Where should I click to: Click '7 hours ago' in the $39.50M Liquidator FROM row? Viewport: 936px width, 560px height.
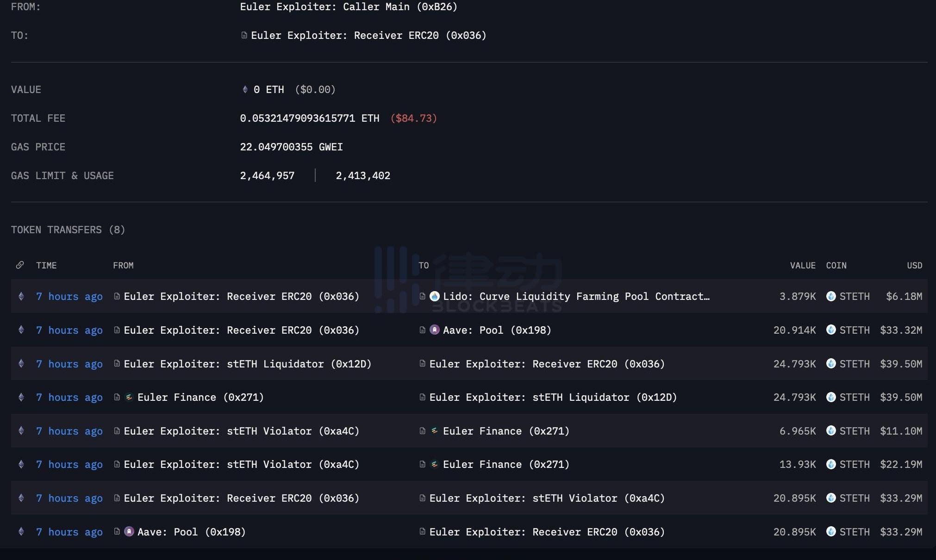coord(69,364)
